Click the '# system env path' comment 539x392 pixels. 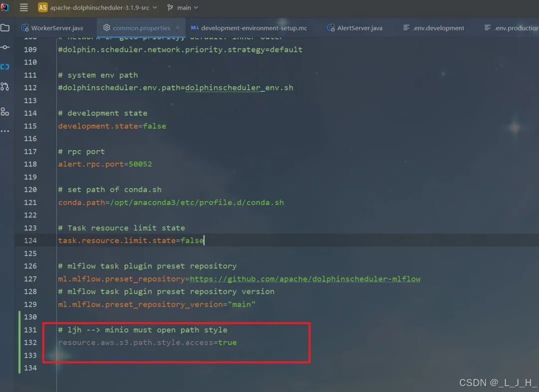coord(98,75)
